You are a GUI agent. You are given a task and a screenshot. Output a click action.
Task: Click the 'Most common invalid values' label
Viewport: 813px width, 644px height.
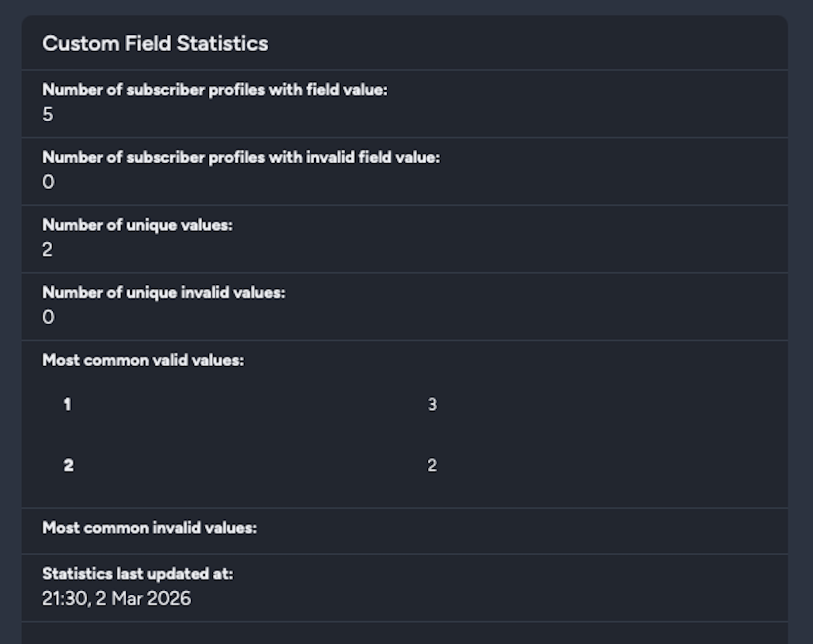click(x=149, y=528)
